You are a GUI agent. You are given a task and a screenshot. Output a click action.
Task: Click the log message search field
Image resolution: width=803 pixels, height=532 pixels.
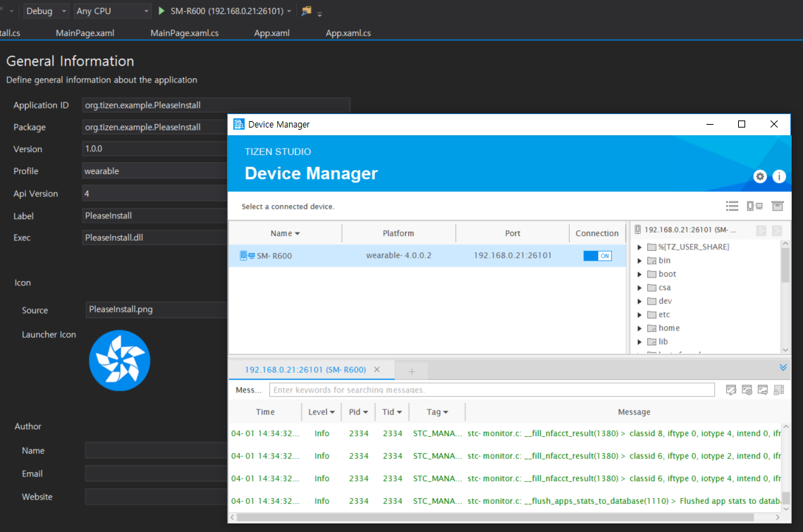pos(491,390)
